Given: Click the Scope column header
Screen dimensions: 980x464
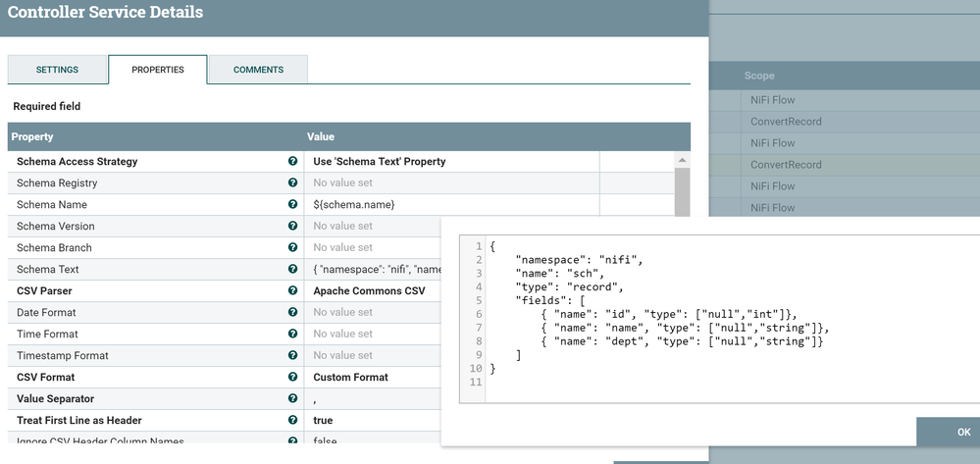Looking at the screenshot, I should click(759, 76).
